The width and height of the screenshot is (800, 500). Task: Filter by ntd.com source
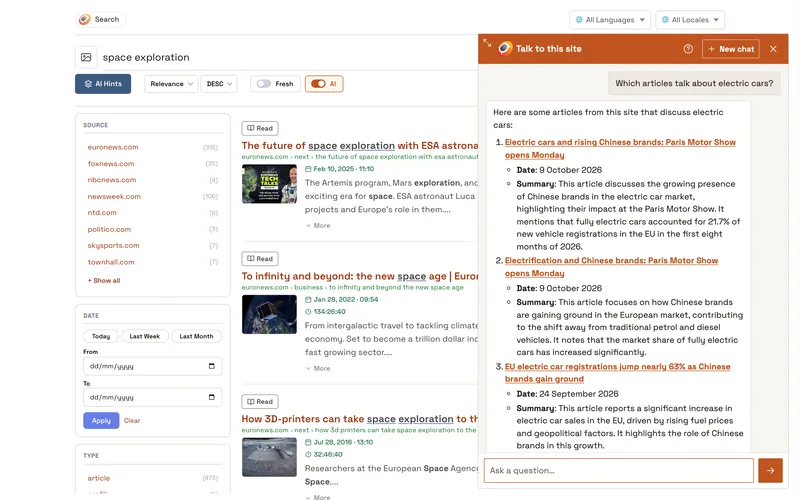point(102,213)
